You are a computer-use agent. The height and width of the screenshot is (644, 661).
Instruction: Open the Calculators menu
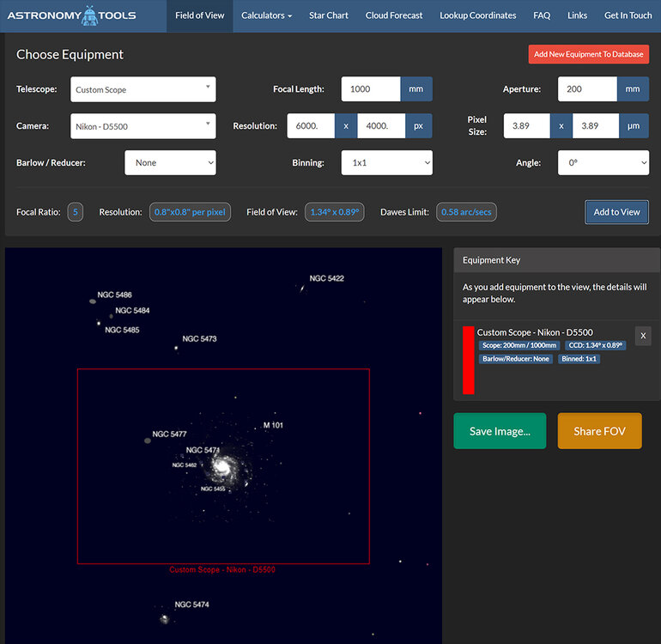tap(266, 15)
